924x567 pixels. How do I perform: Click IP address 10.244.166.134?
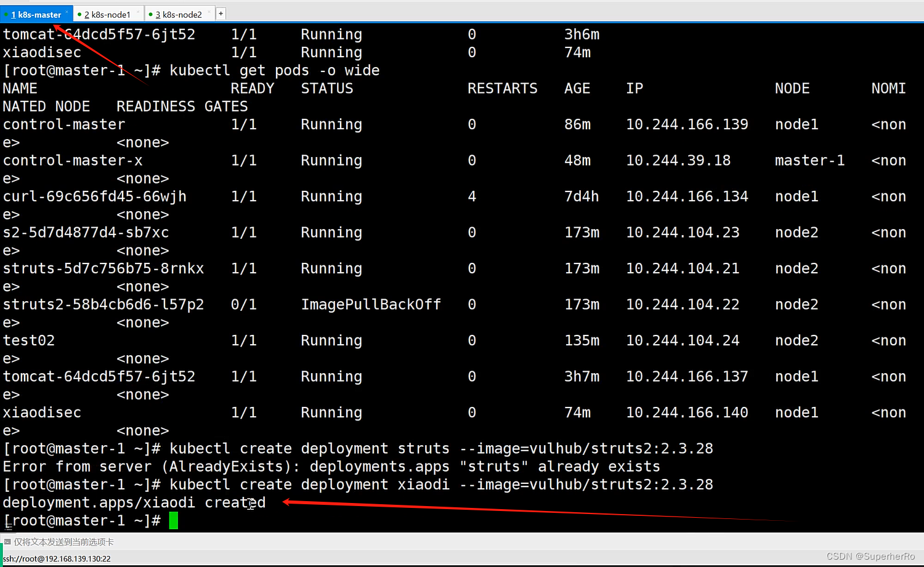687,196
